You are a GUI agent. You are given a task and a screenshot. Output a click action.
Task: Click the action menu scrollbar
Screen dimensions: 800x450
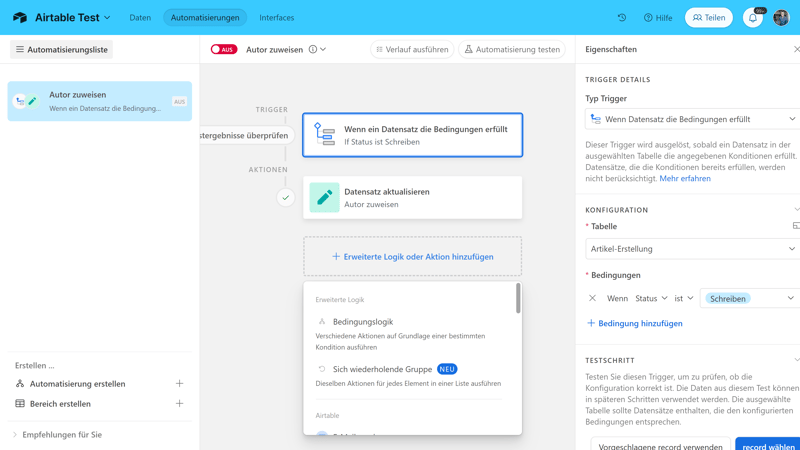point(518,298)
